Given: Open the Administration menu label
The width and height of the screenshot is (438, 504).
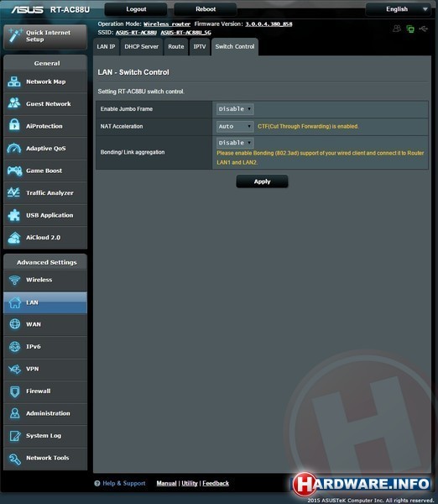Looking at the screenshot, I should (48, 413).
